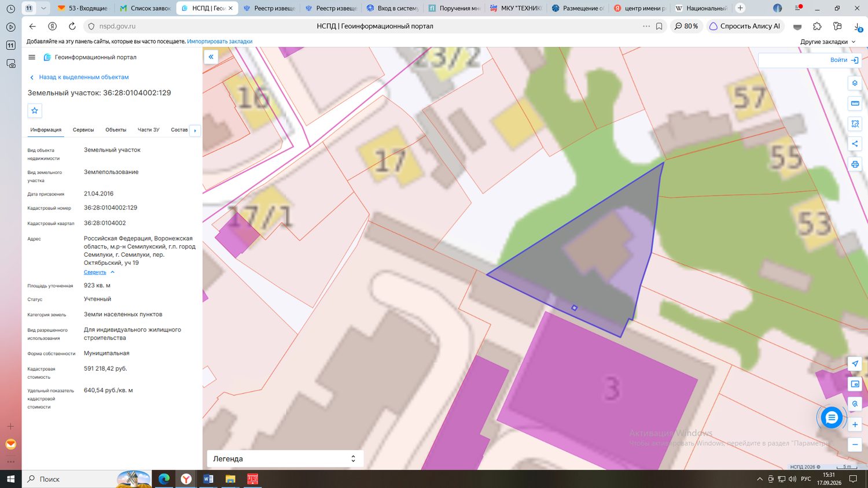This screenshot has height=488, width=868.
Task: Click the browser zoom 80% indicator
Action: click(686, 26)
